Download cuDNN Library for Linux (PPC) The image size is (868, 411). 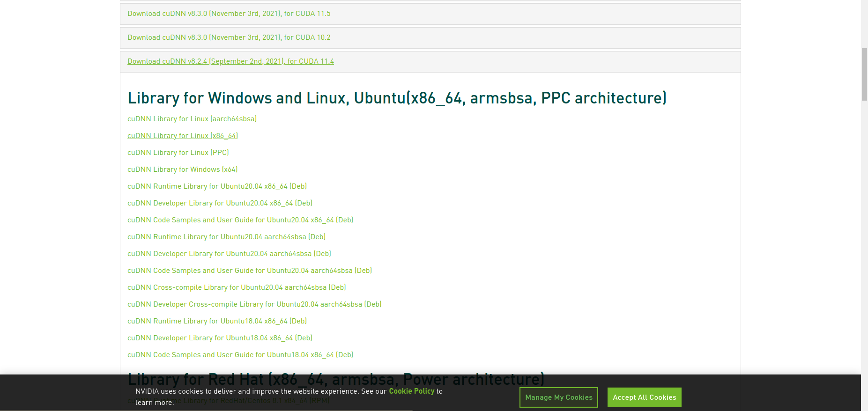click(x=178, y=153)
